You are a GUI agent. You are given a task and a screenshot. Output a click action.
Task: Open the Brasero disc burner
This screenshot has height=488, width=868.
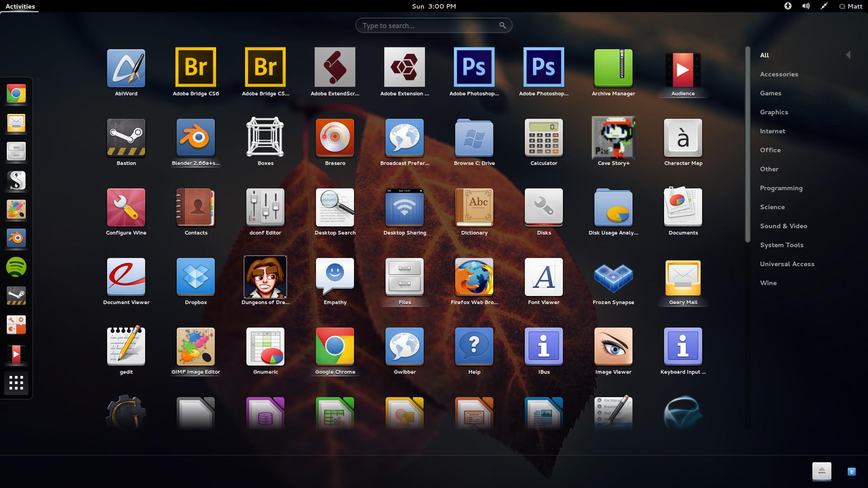pyautogui.click(x=335, y=137)
